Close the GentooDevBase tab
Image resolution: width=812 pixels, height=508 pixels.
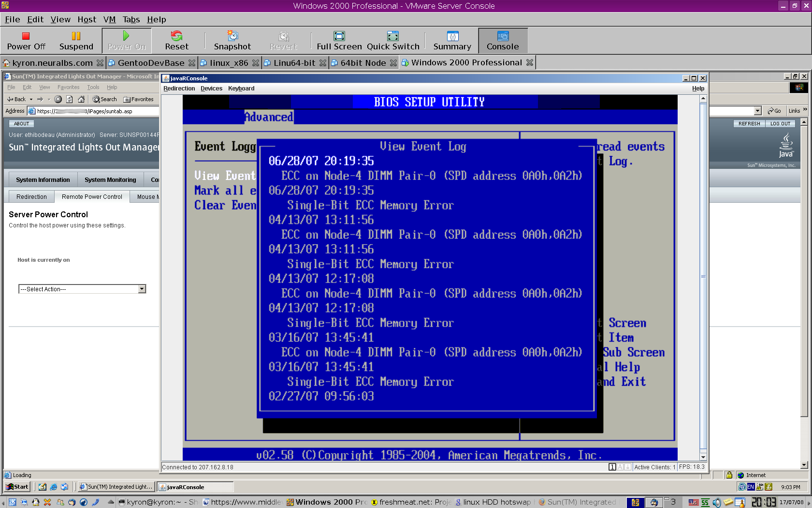click(192, 63)
